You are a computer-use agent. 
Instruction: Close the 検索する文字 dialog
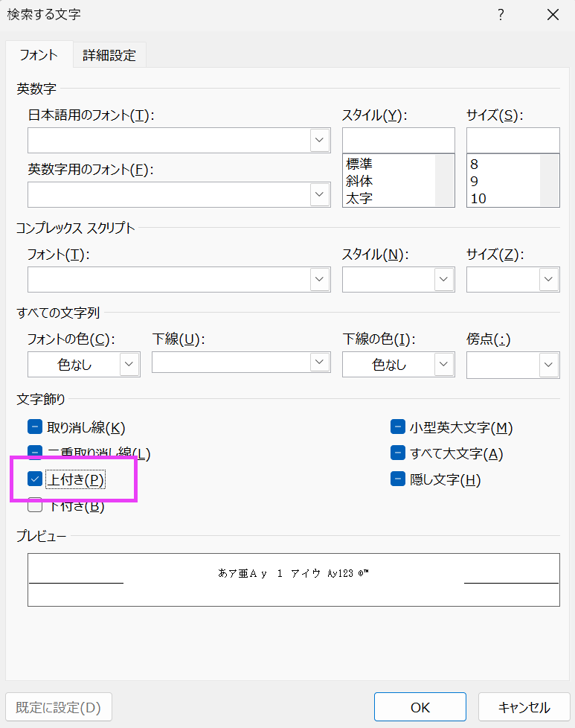pos(553,15)
